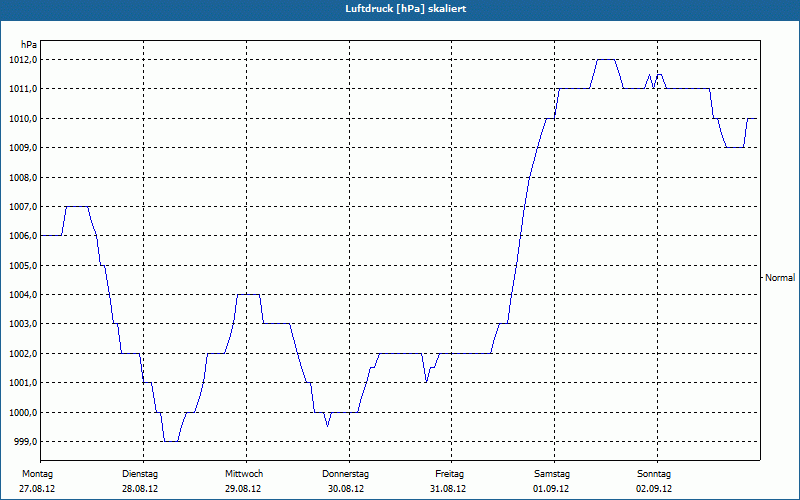Select the 1009,0 axis value

23,148
